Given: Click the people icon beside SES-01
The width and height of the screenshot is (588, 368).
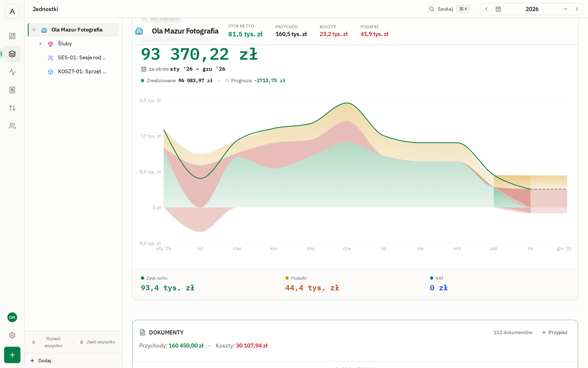Looking at the screenshot, I should (x=51, y=58).
